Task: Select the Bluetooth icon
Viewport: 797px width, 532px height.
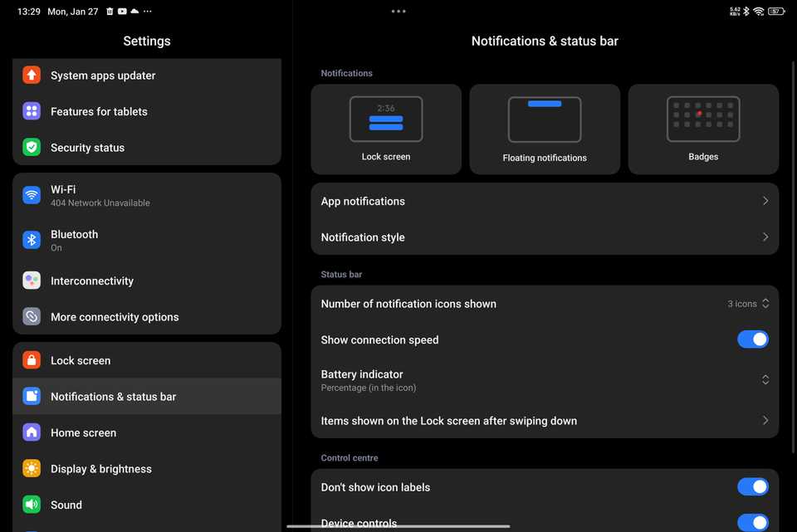Action: [31, 239]
